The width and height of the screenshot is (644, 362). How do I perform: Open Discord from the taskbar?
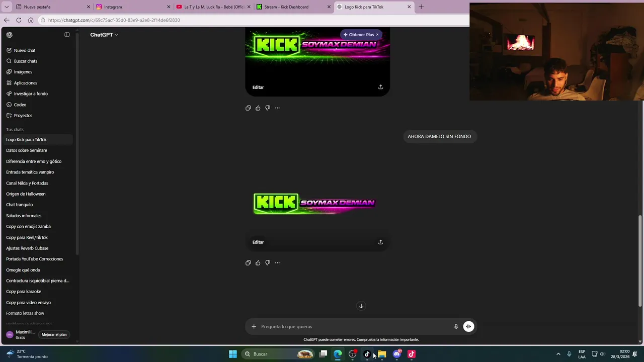click(x=397, y=354)
